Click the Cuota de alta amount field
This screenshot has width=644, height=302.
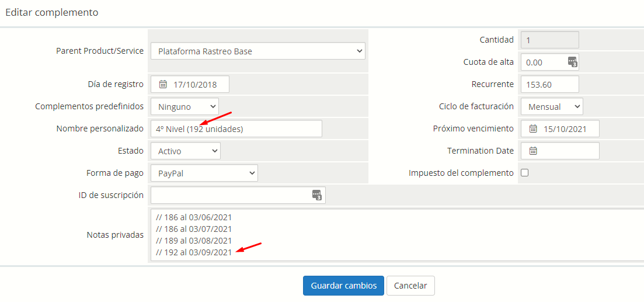[543, 62]
